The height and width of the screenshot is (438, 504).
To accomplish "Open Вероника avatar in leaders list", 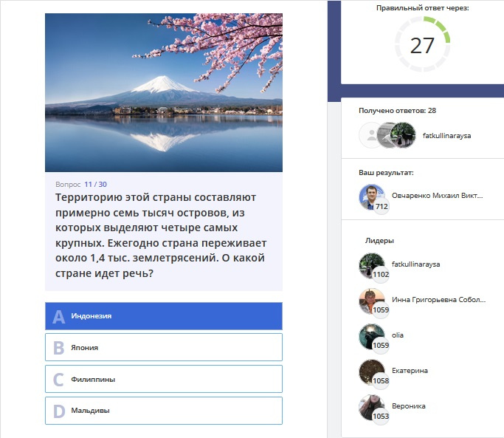I will [x=372, y=408].
